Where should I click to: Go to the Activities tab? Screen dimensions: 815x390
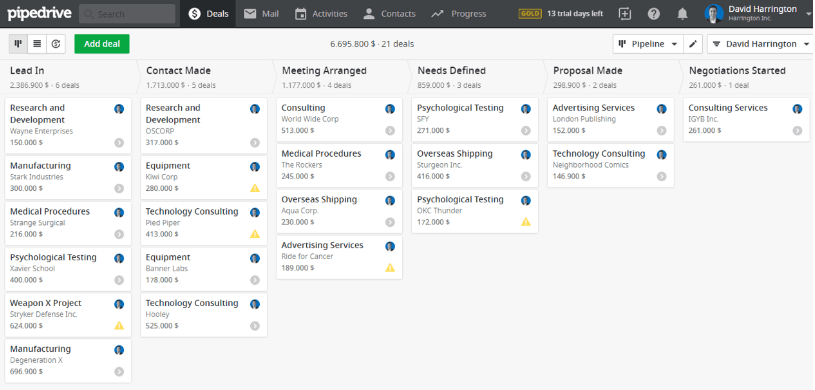[x=321, y=14]
